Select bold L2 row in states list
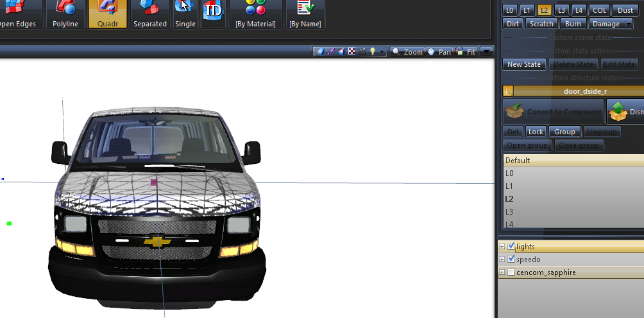The width and height of the screenshot is (644, 318). click(x=573, y=199)
